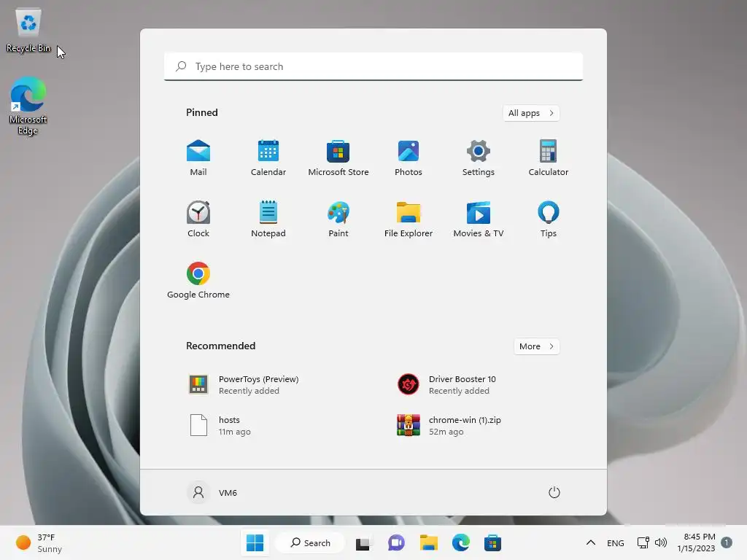
Task: Launch Google Chrome from pinned apps
Action: (198, 281)
